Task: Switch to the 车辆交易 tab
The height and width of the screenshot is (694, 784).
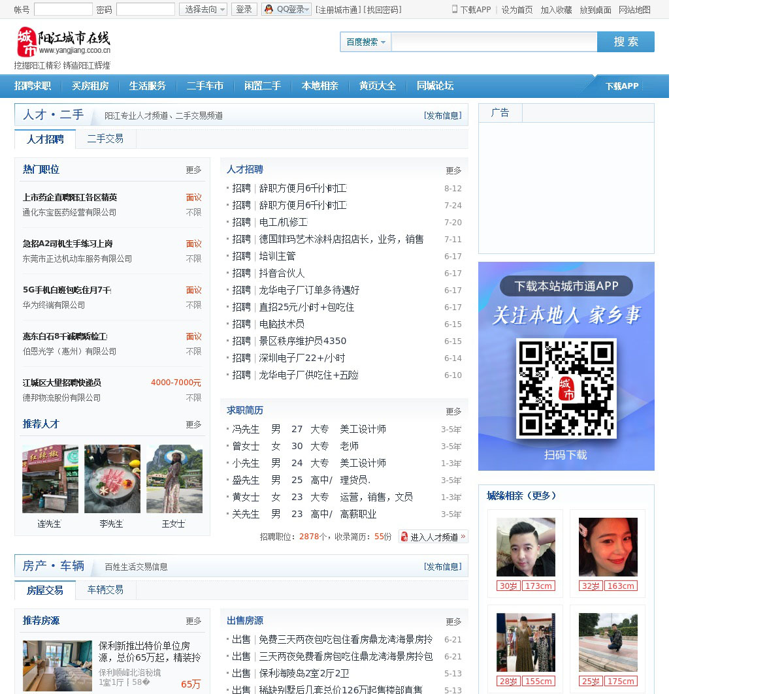Action: pos(105,590)
